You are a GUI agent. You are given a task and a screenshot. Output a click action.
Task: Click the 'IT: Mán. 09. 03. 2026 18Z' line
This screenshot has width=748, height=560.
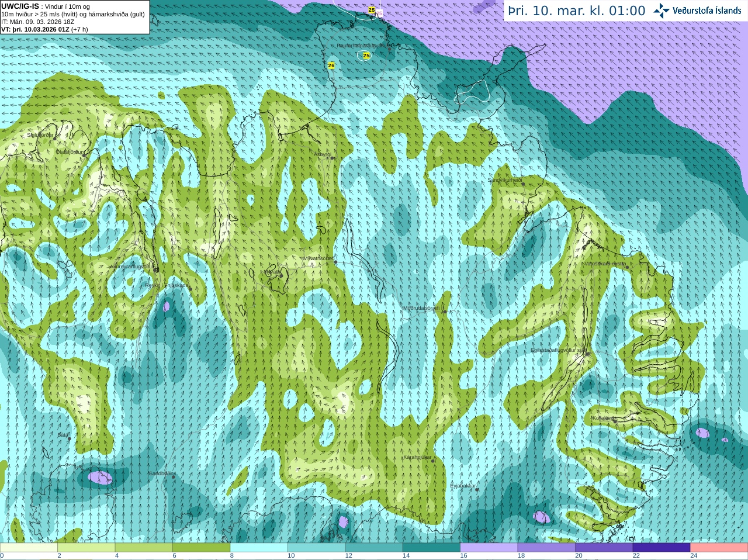point(37,22)
